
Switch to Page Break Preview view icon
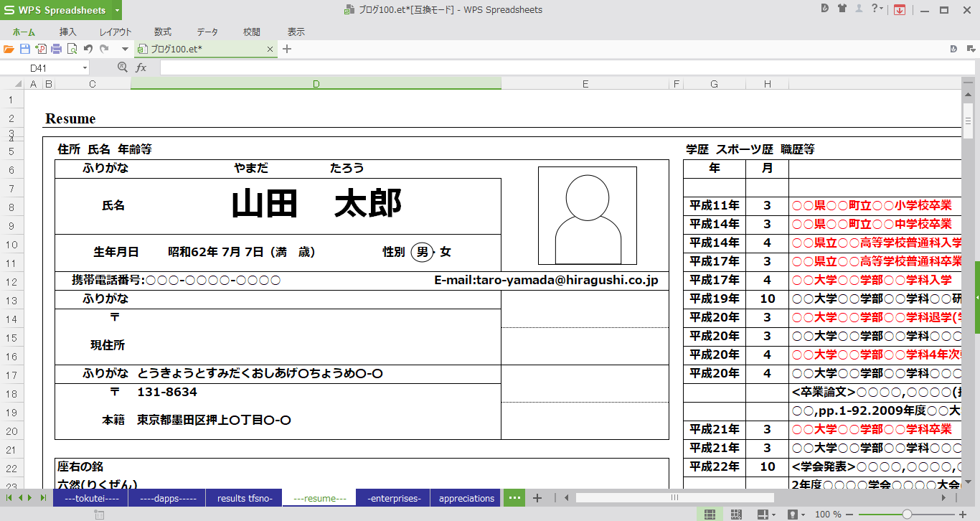[x=735, y=514]
